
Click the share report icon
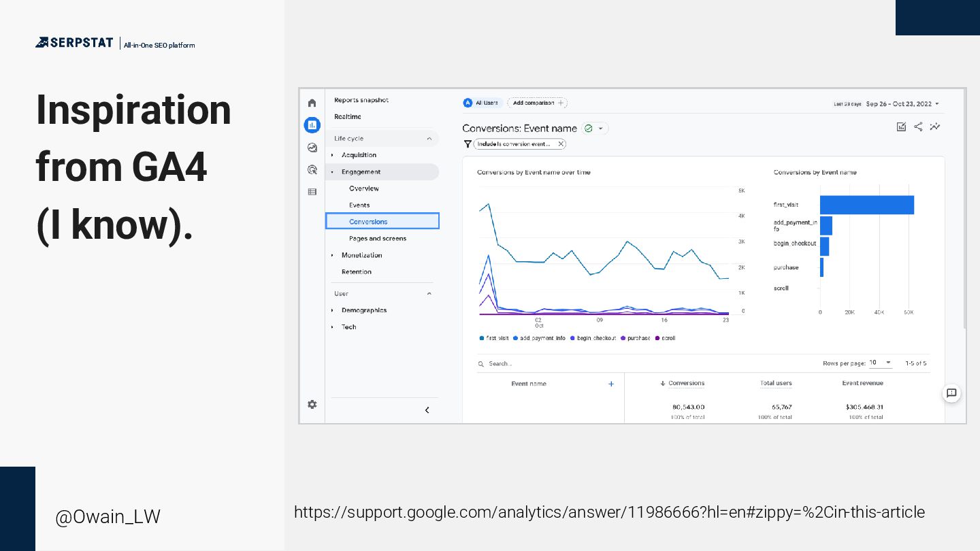point(918,127)
